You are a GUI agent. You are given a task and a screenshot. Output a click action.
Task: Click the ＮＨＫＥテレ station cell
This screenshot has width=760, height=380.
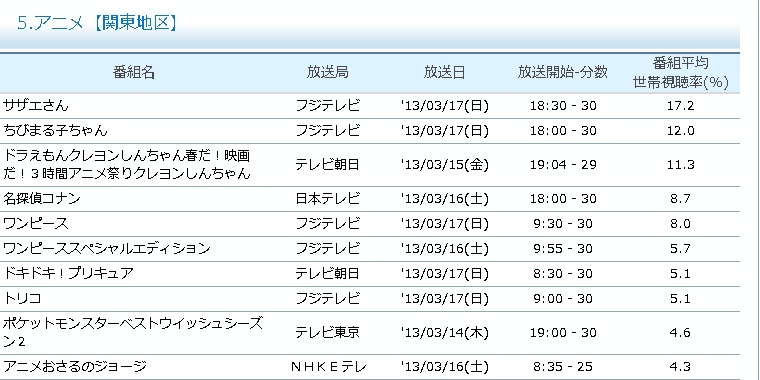(x=329, y=367)
